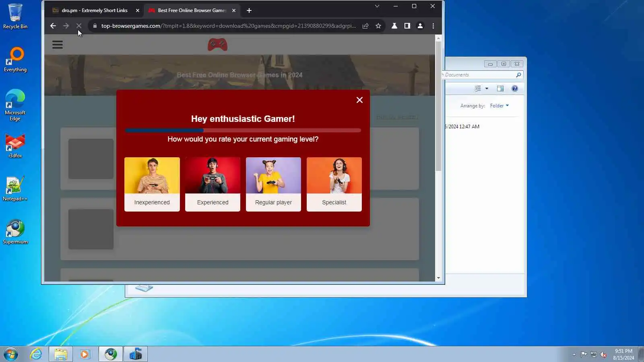Switch to the dro.pm Extremely Short Links tab
The width and height of the screenshot is (644, 362).
point(95,10)
